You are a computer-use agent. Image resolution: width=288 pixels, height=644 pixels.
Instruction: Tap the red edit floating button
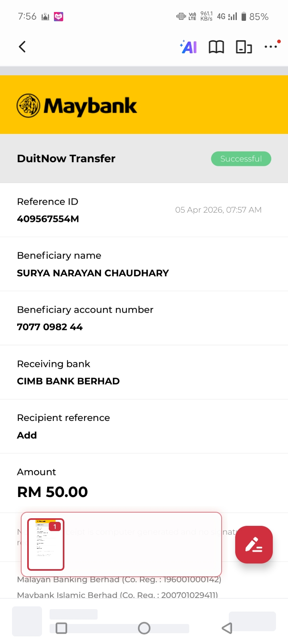pos(254,545)
